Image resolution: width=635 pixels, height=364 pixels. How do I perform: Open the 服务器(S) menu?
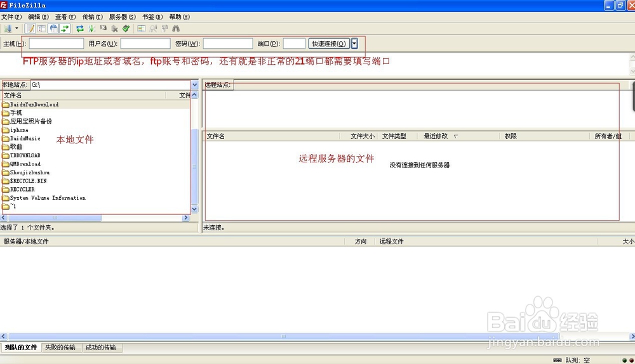123,16
